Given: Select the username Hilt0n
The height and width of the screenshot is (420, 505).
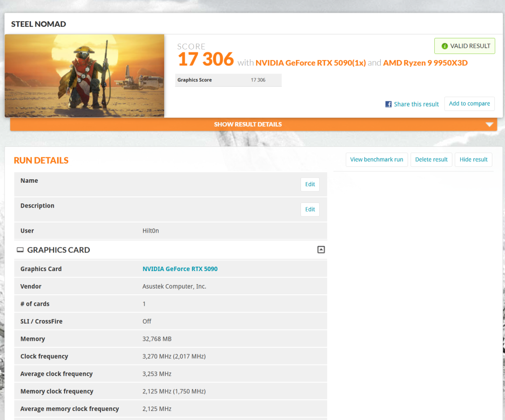Looking at the screenshot, I should (150, 231).
